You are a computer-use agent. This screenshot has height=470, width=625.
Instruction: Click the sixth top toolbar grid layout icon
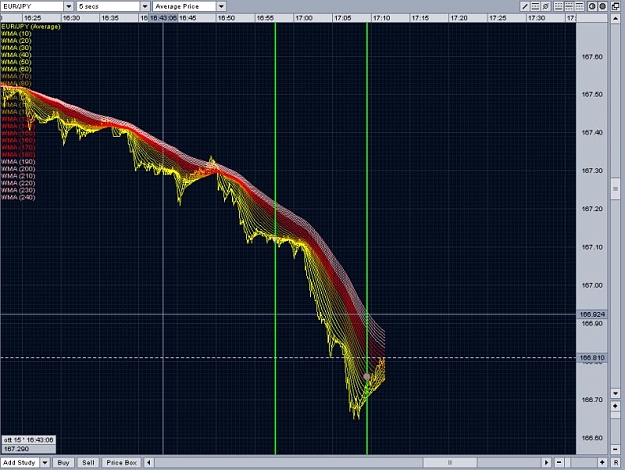pos(579,6)
